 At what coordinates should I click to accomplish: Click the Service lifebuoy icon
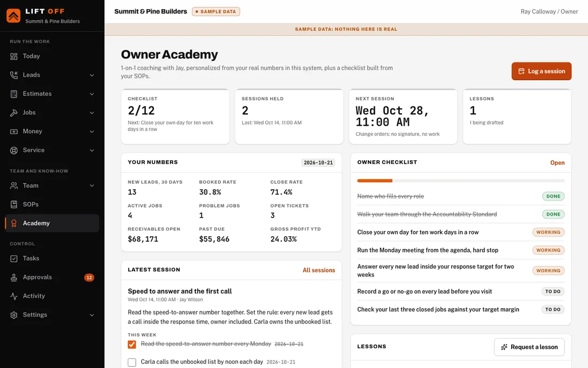(14, 150)
